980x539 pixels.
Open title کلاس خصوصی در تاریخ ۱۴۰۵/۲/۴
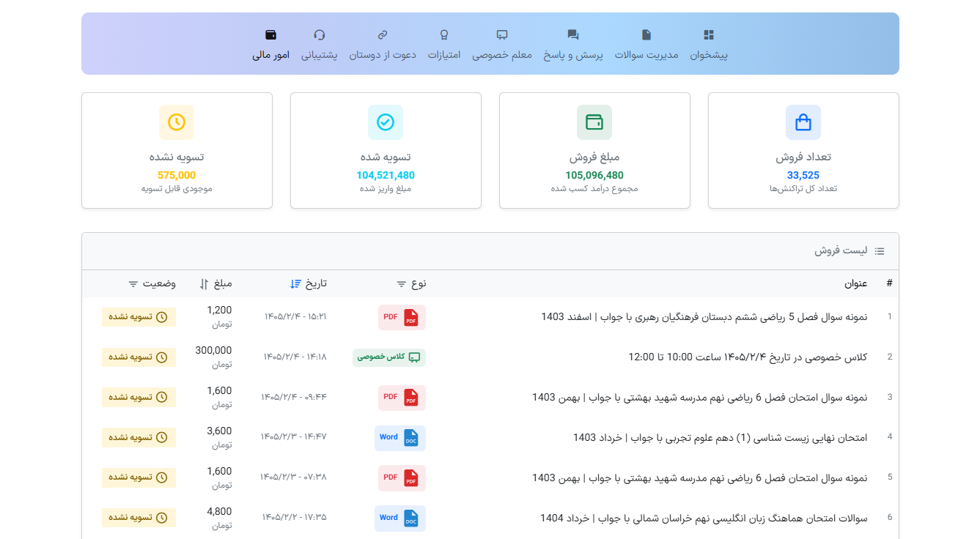[x=748, y=357]
